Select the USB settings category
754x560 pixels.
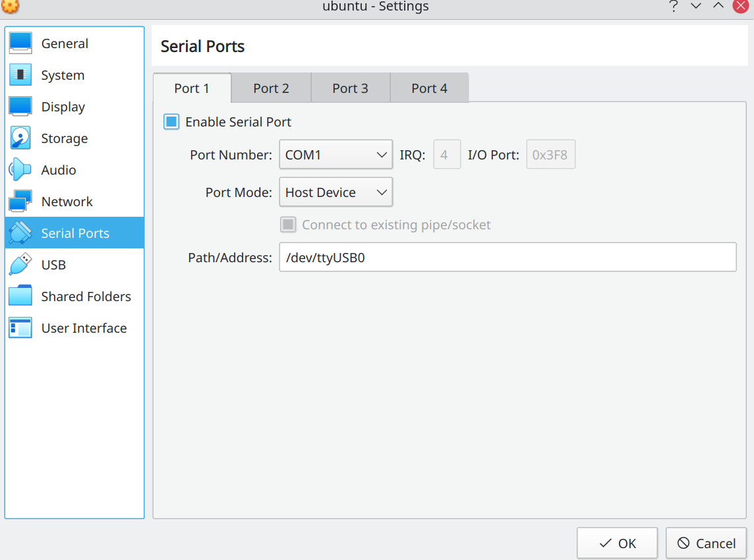click(74, 265)
